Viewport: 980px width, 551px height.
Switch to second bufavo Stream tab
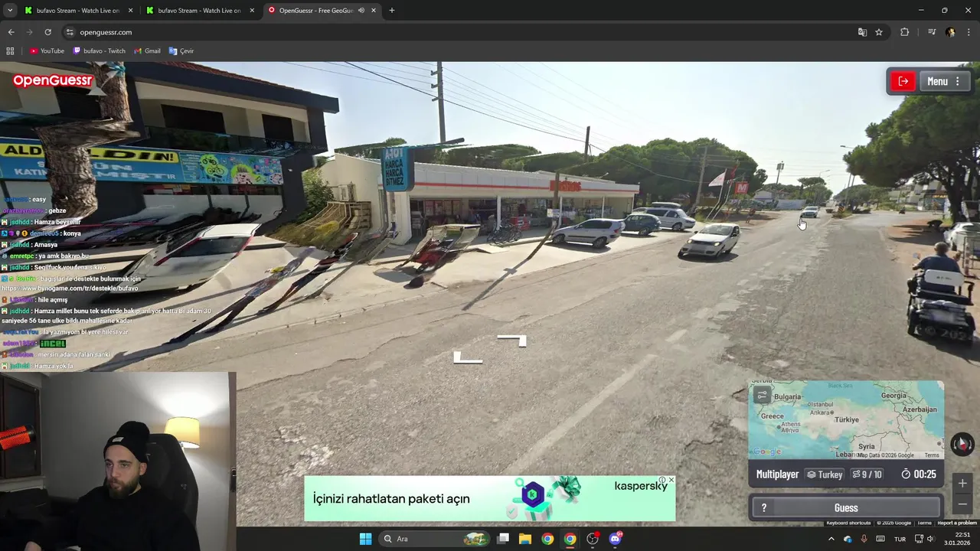[199, 11]
